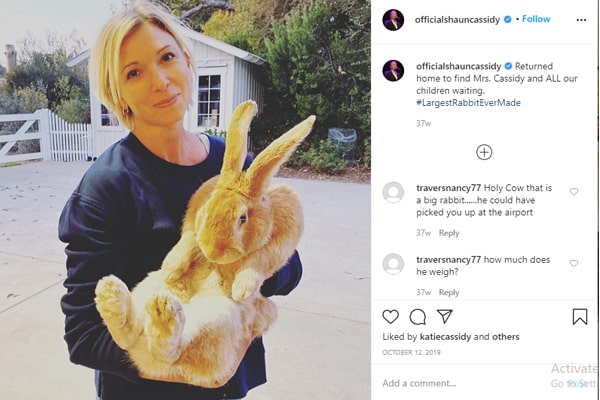This screenshot has width=600, height=400.
Task: Open comment speech bubble icon
Action: (417, 317)
